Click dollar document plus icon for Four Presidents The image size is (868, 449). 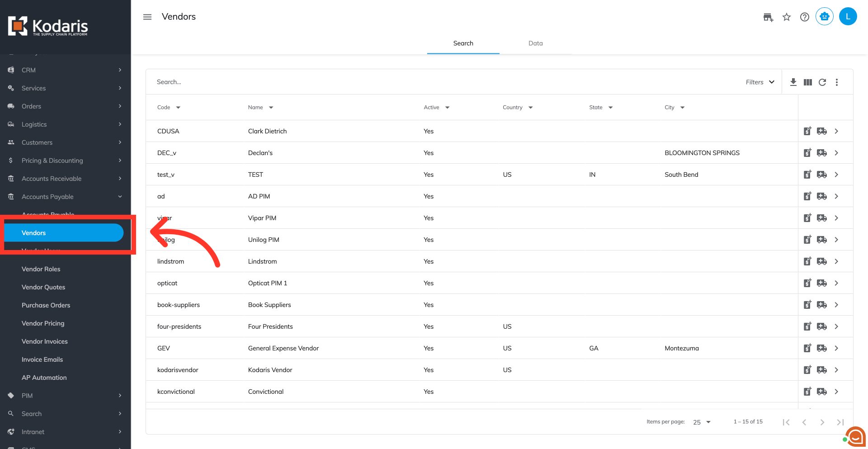pyautogui.click(x=808, y=326)
